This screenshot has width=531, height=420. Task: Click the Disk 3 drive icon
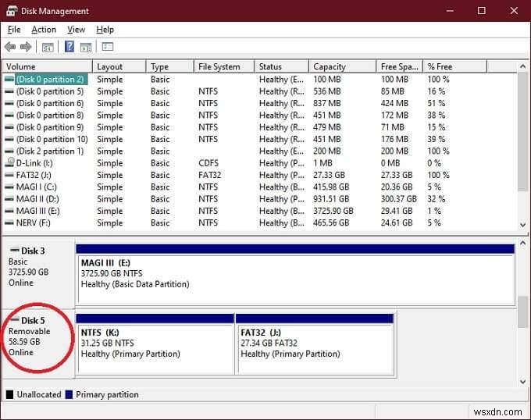tap(15, 250)
